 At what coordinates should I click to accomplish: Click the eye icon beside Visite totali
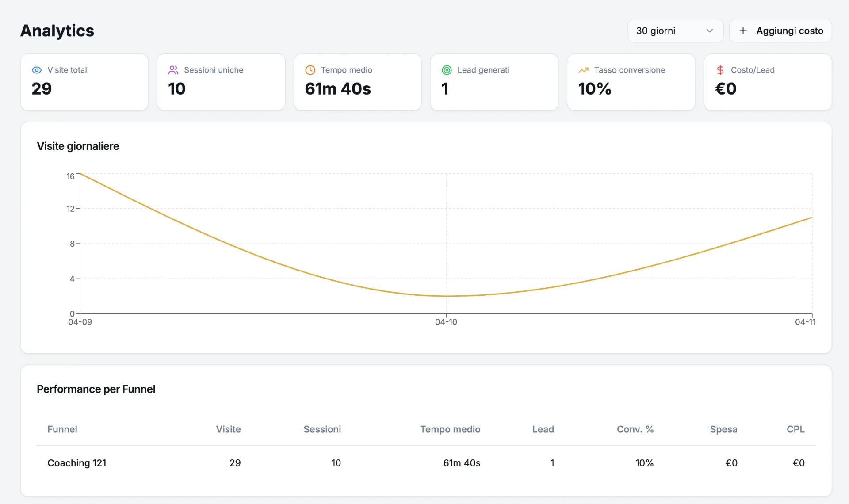[x=37, y=70]
